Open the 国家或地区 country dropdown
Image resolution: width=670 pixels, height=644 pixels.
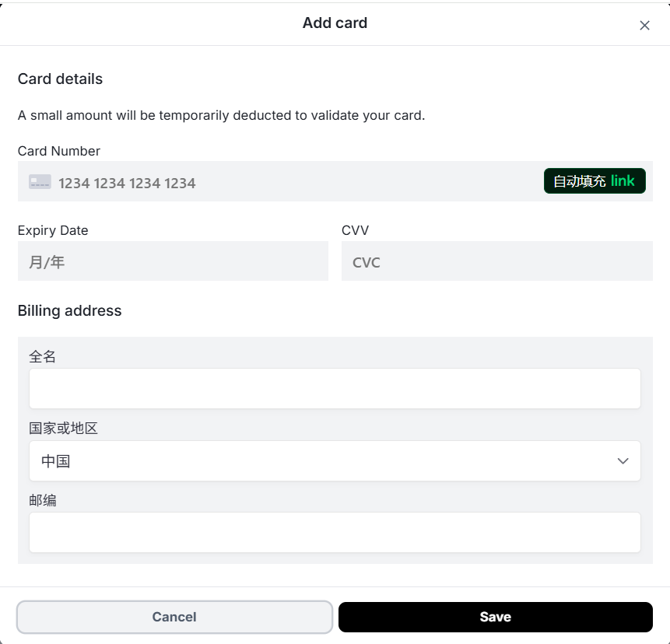pos(335,460)
